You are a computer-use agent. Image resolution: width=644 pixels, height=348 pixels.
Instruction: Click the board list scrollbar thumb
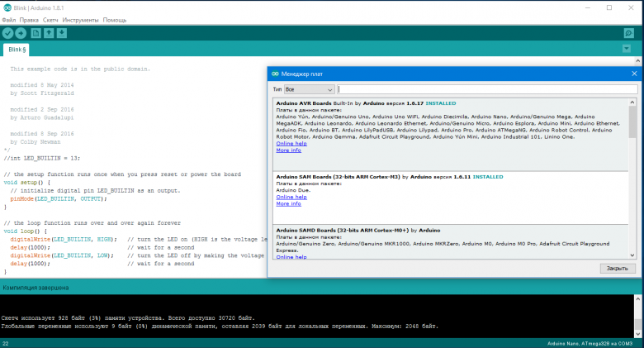tap(632, 122)
